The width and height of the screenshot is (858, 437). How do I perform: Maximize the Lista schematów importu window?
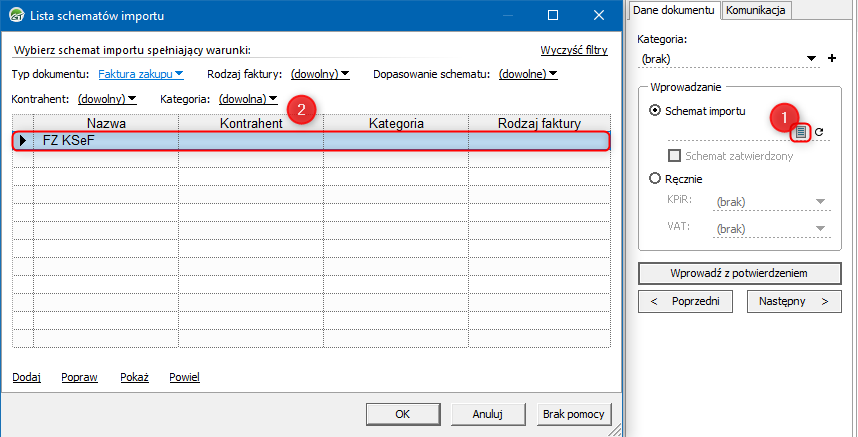[x=553, y=15]
